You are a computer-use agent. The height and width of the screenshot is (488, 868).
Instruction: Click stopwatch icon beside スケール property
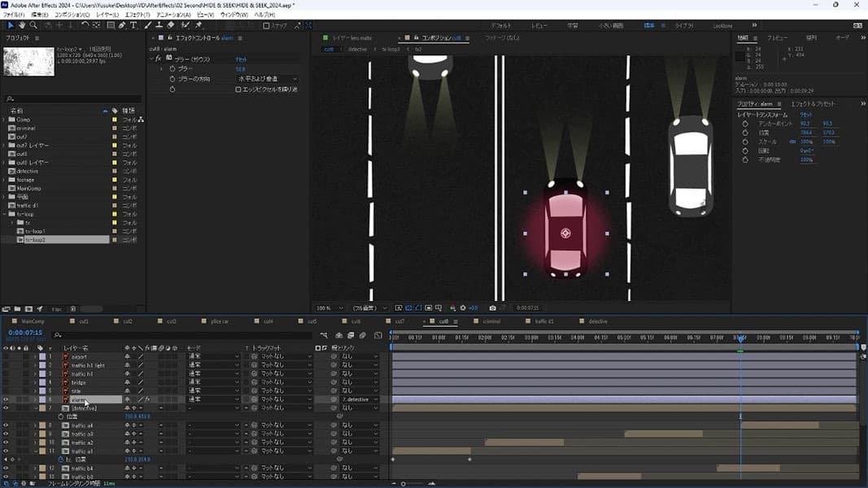click(745, 142)
